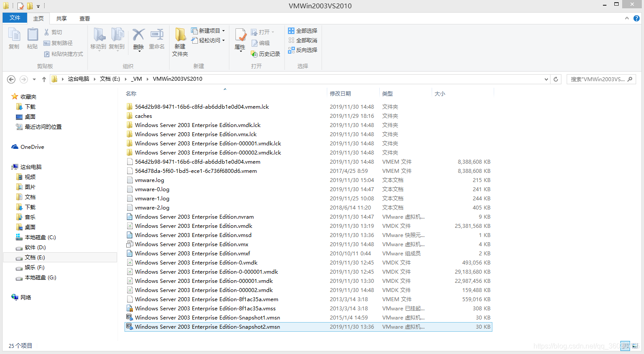Open quick access toolbar customize dropdown
The width and height of the screenshot is (644, 354).
click(38, 6)
